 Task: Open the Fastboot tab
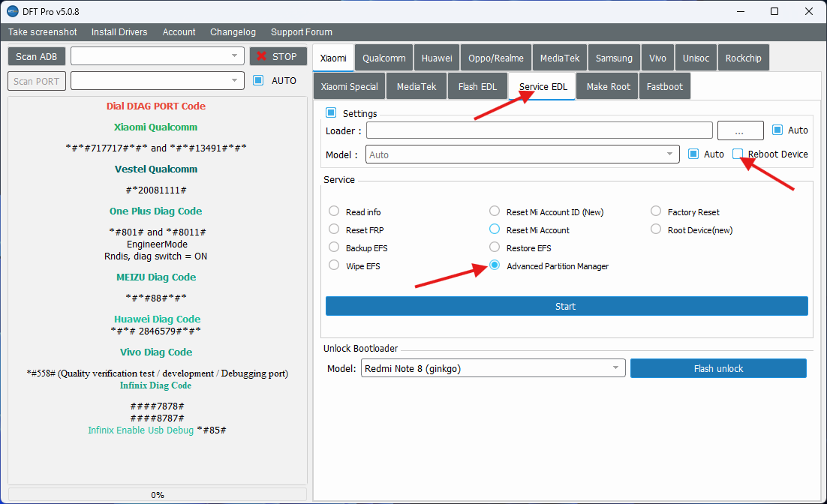pos(664,86)
